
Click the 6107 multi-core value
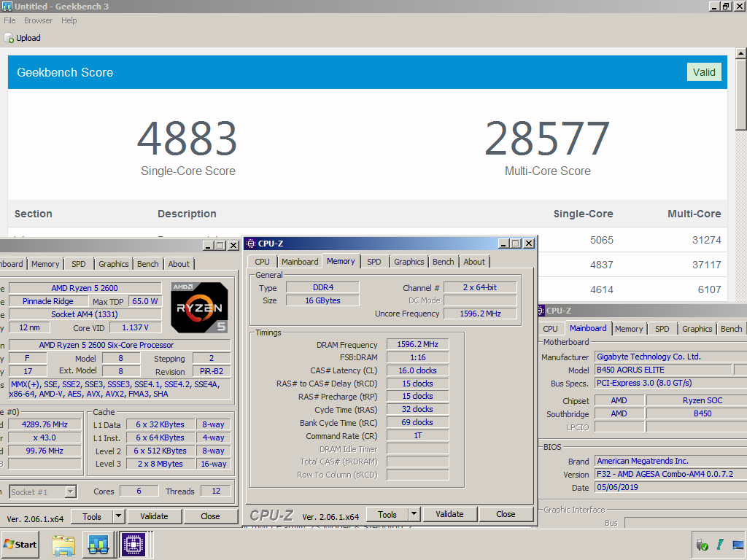[x=709, y=289]
